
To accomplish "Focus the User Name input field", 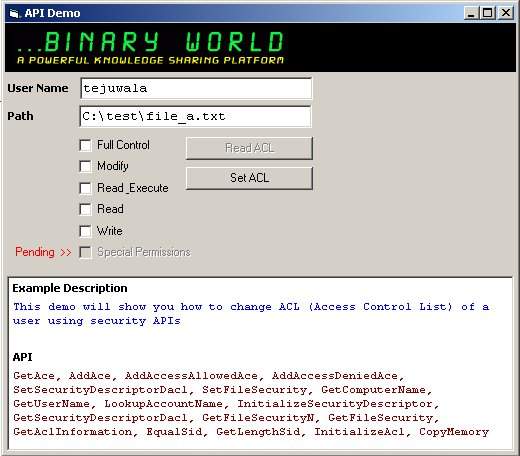I will tap(196, 88).
